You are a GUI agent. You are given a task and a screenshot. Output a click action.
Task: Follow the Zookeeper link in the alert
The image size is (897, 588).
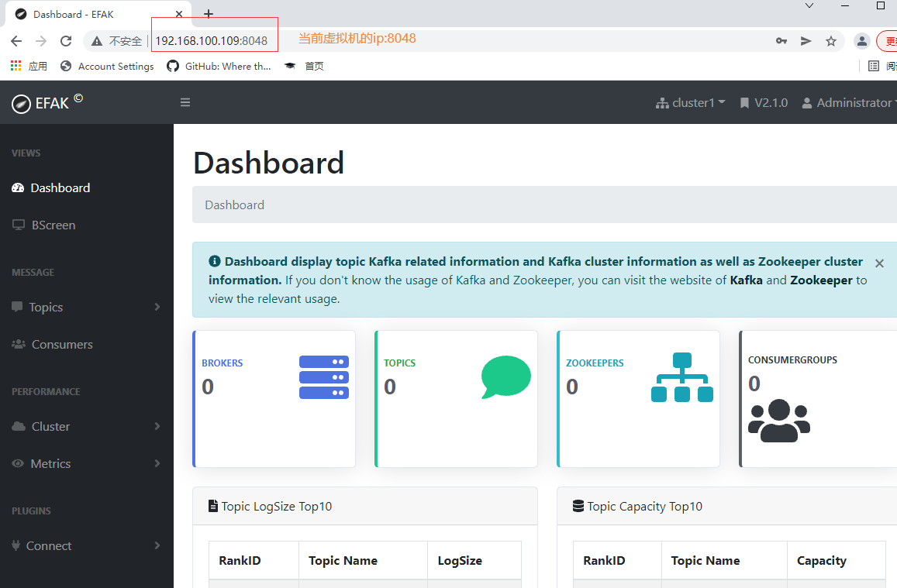(822, 280)
